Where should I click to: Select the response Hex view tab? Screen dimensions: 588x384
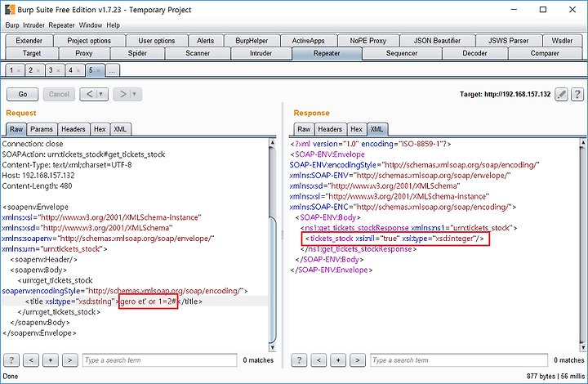[356, 129]
